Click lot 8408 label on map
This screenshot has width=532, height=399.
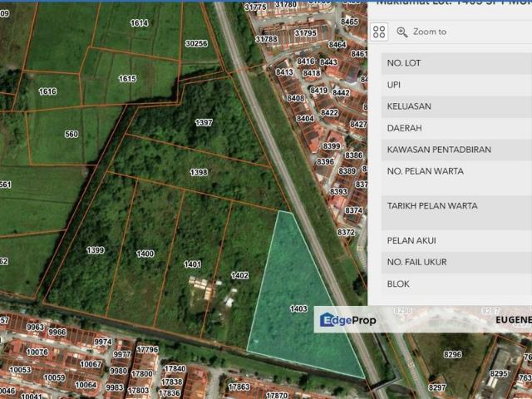[x=296, y=98]
